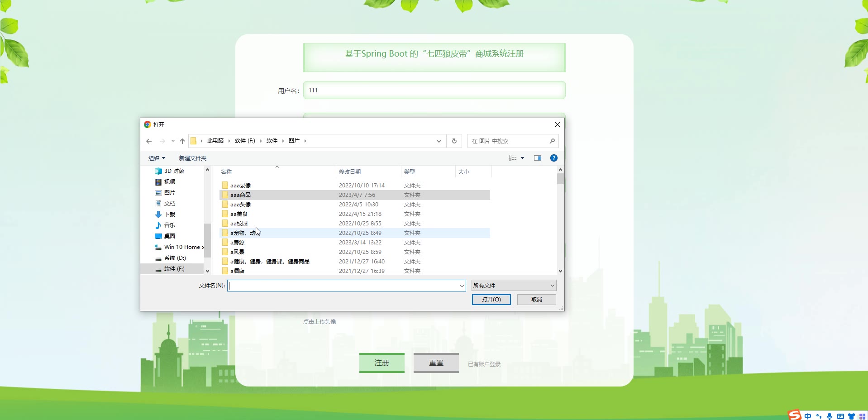This screenshot has height=420, width=868.
Task: Click file list scroll down arrow
Action: click(x=560, y=271)
